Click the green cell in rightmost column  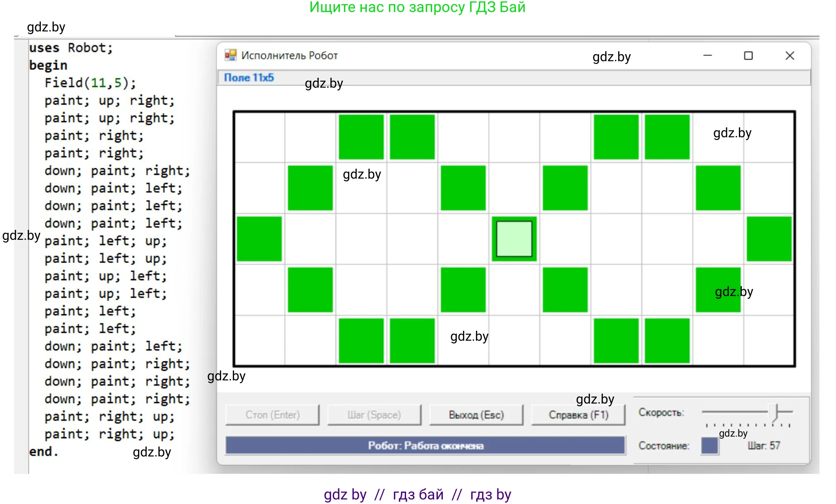[769, 239]
